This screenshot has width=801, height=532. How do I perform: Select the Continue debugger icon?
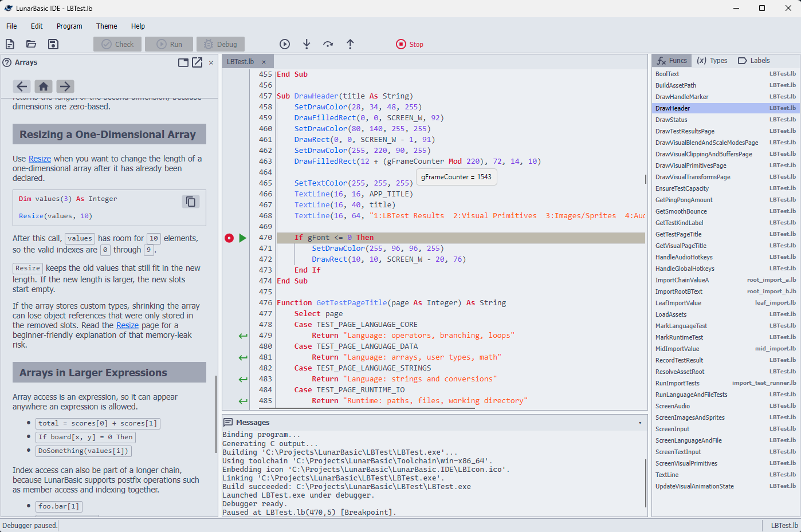(x=285, y=44)
